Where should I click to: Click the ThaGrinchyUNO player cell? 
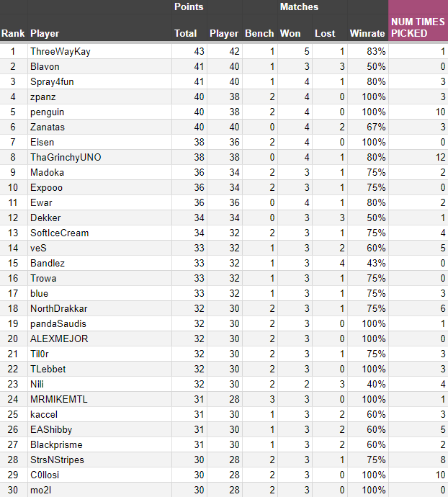tap(99, 157)
